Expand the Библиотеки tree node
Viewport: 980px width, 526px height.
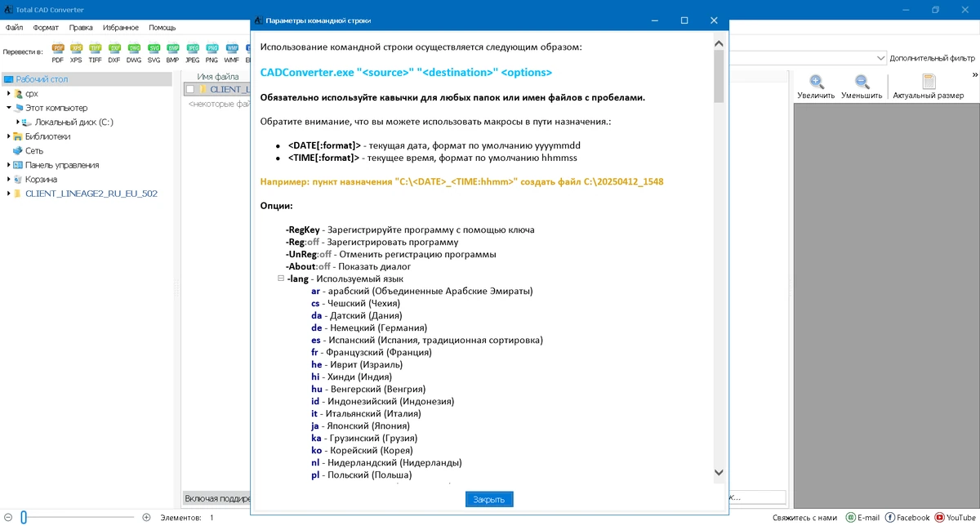[x=9, y=136]
